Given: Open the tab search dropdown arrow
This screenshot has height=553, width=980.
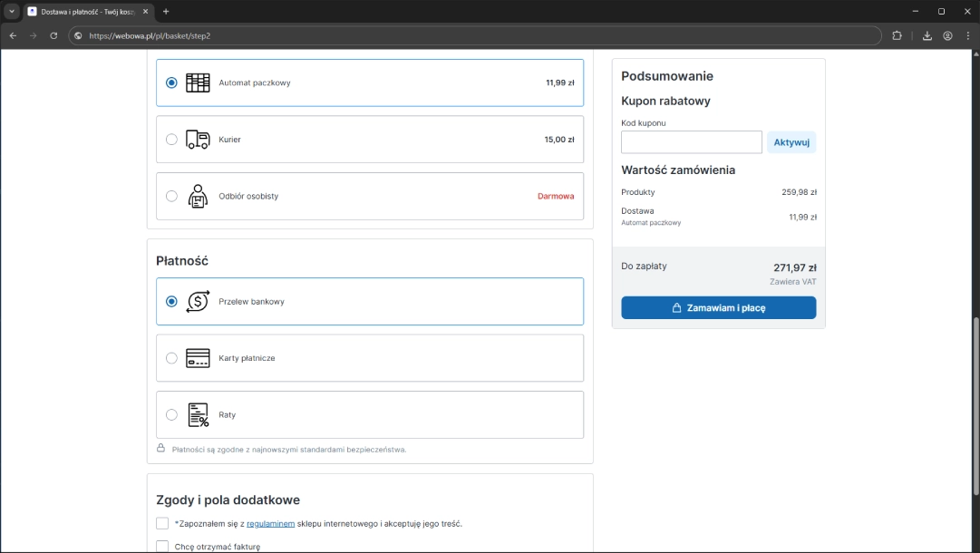Looking at the screenshot, I should 12,12.
